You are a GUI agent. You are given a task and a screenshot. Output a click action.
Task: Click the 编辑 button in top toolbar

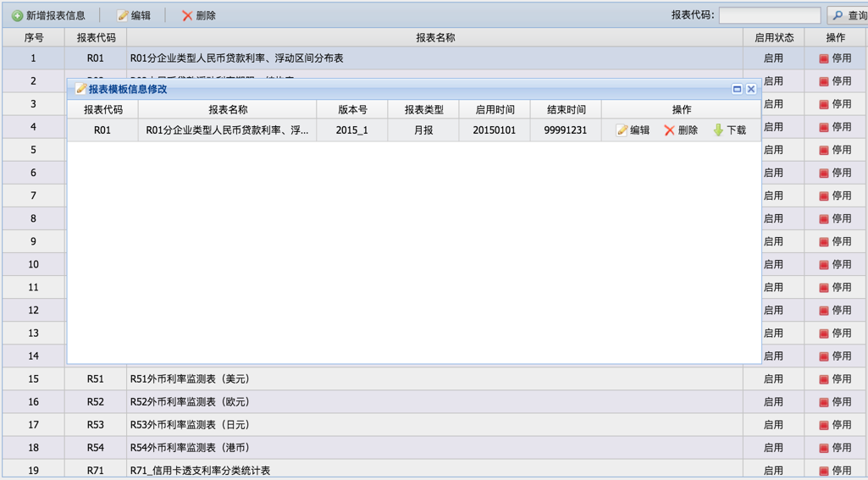[134, 15]
